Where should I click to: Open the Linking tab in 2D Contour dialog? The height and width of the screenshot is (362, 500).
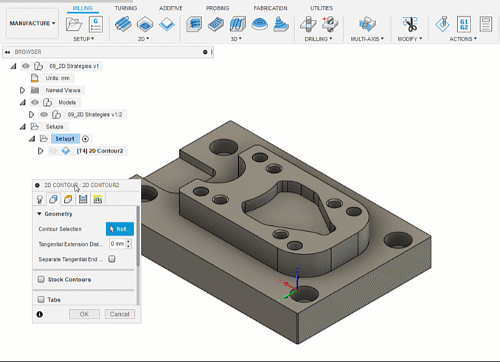98,199
